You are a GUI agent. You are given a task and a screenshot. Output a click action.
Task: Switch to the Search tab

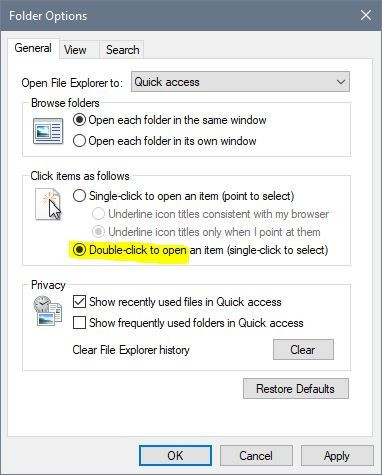(x=122, y=50)
